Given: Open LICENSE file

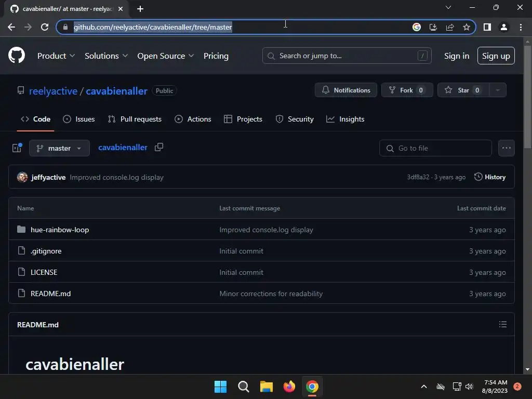Looking at the screenshot, I should (44, 272).
